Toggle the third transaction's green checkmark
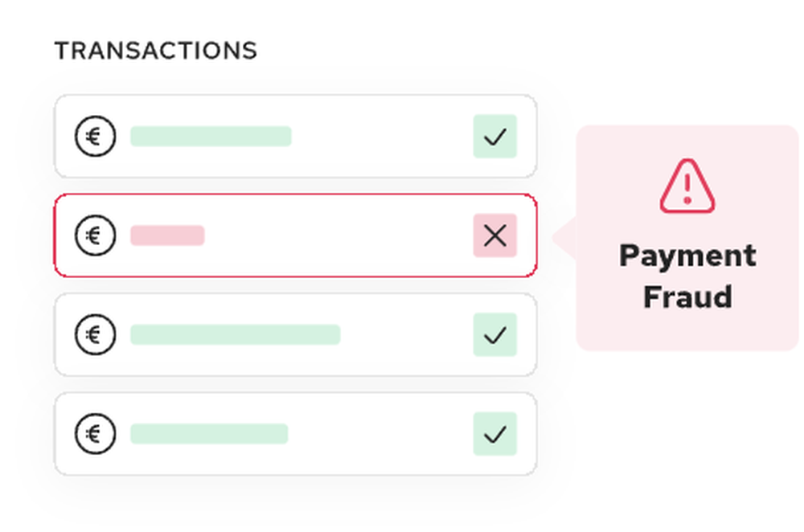The image size is (804, 532). (494, 335)
